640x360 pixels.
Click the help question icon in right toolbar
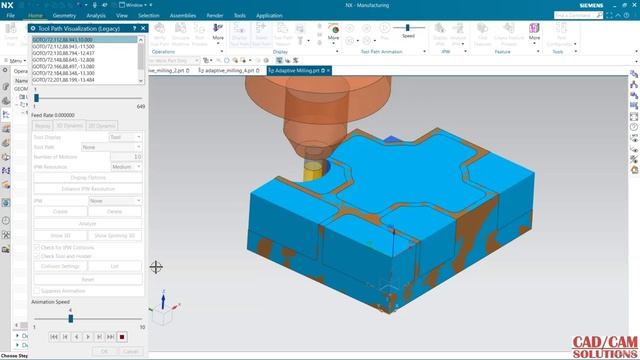tap(634, 127)
